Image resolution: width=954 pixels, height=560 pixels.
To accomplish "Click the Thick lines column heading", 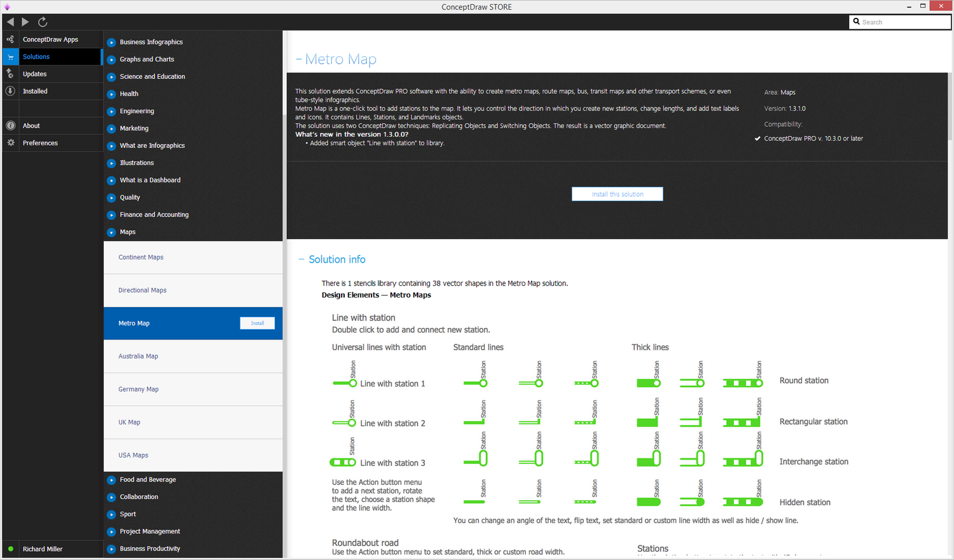I will coord(650,347).
